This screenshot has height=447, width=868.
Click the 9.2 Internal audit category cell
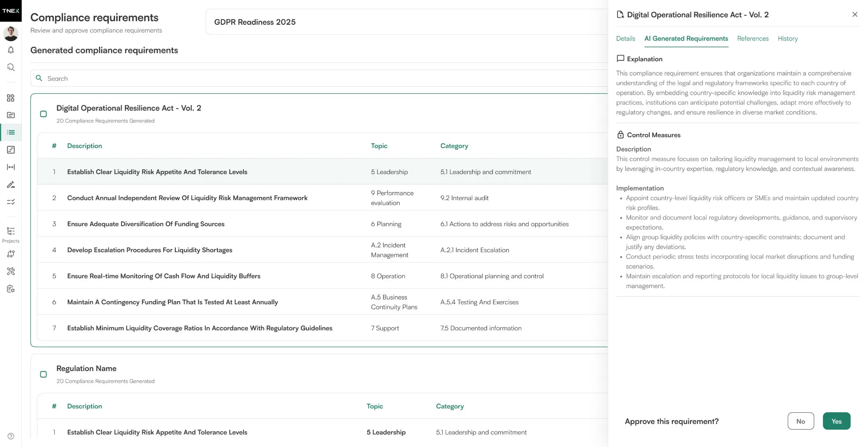[464, 198]
